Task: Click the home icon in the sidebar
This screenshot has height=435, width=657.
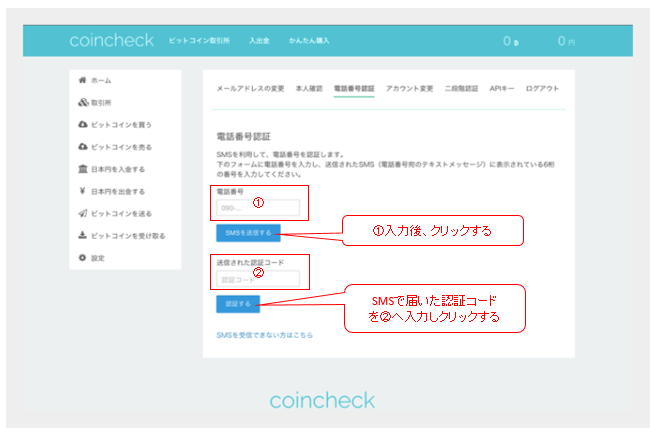Action: point(83,80)
